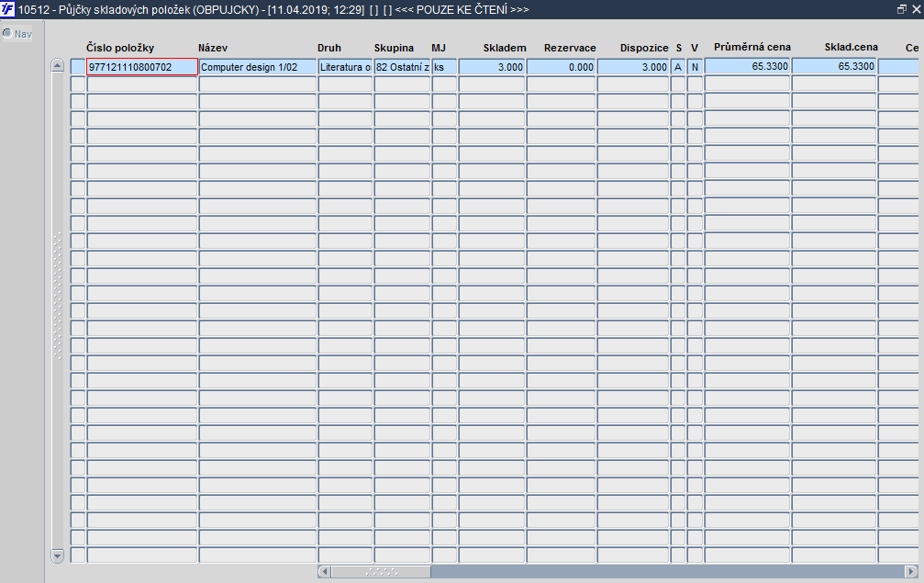
Task: Click the Průměrná cena column header
Action: click(751, 47)
